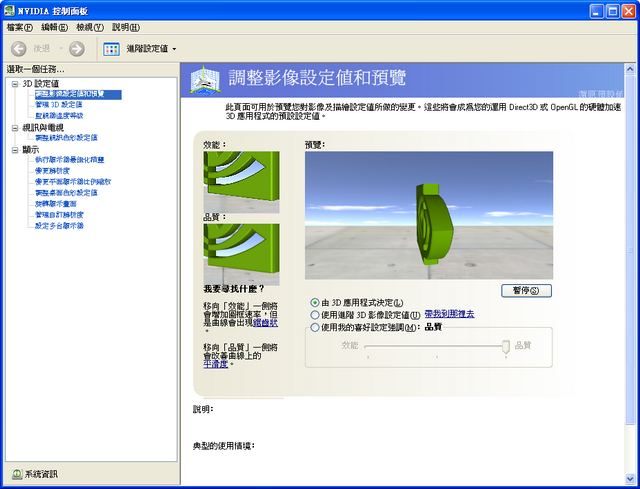Screen dimensions: 640x489
Task: Select 管理自訂解析度 tree item
Action: click(59, 215)
